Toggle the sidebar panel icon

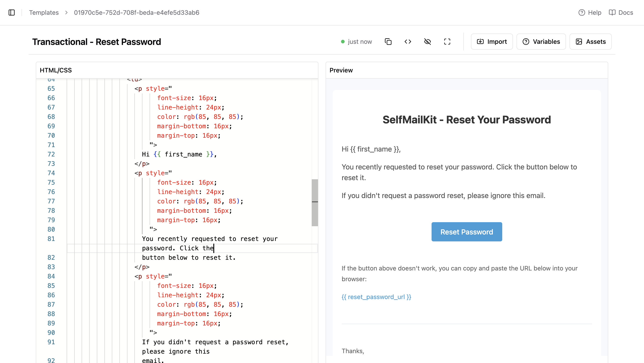(12, 13)
